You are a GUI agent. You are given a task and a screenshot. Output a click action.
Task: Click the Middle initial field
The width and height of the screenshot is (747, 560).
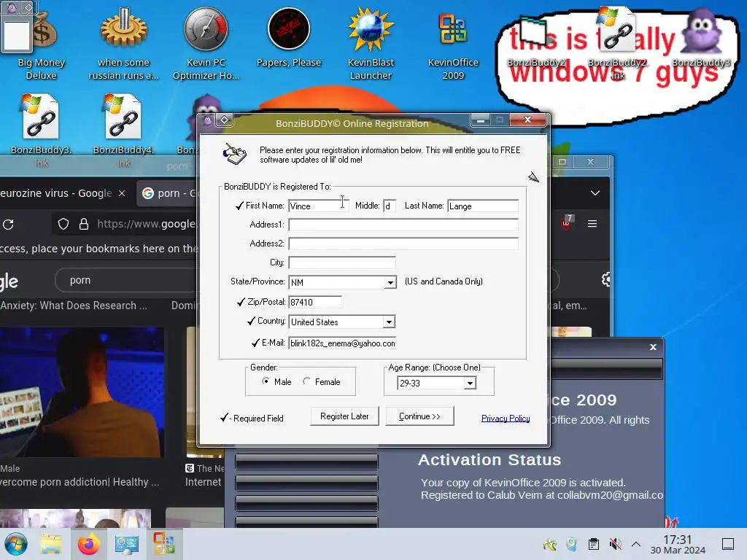(x=390, y=206)
